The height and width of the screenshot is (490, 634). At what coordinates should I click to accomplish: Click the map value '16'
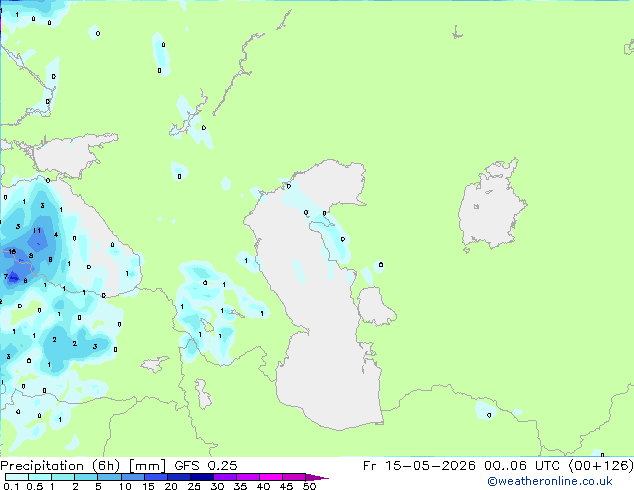(x=12, y=251)
